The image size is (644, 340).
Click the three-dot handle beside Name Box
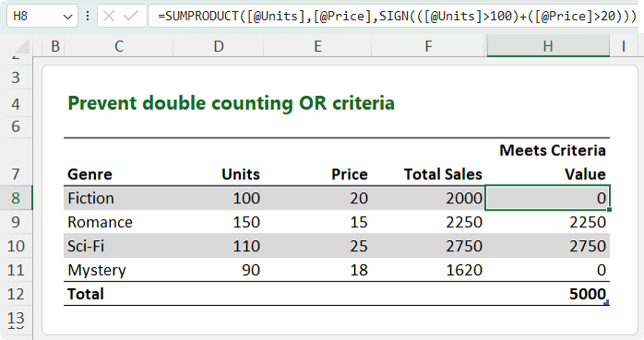tap(88, 17)
